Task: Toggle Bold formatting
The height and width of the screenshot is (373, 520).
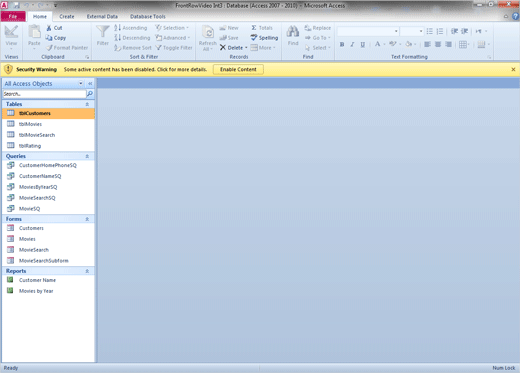Action: [342, 44]
